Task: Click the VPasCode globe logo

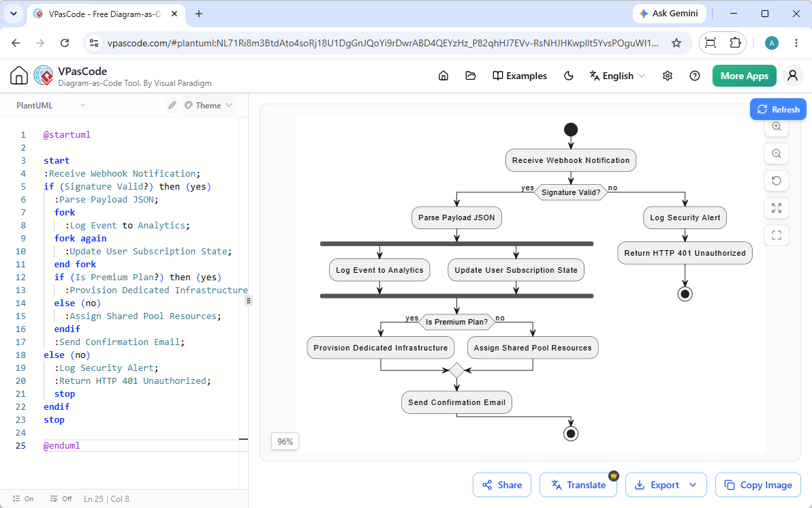Action: point(44,76)
